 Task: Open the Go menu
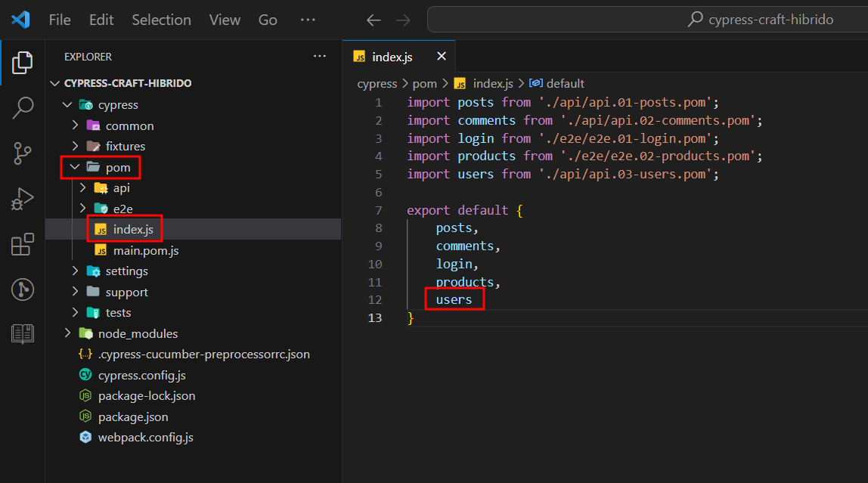click(x=268, y=20)
